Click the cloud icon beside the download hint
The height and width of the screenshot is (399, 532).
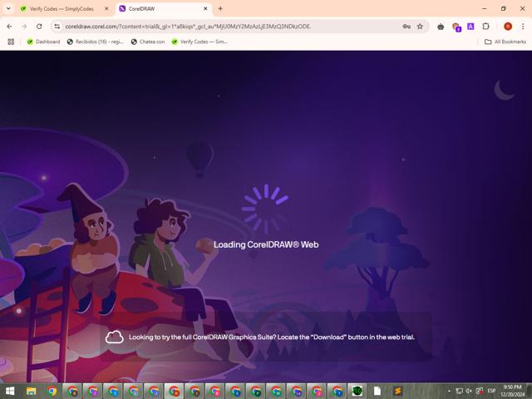[x=115, y=337]
